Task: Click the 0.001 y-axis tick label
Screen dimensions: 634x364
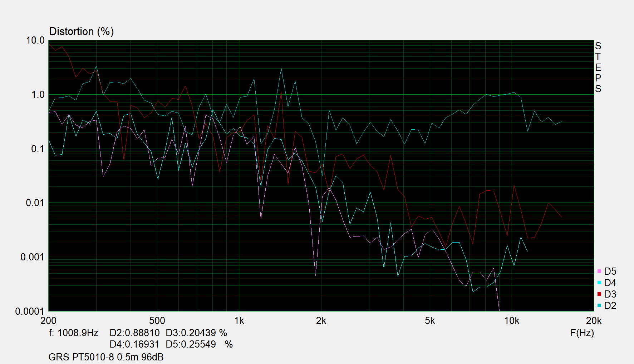Action: point(33,257)
